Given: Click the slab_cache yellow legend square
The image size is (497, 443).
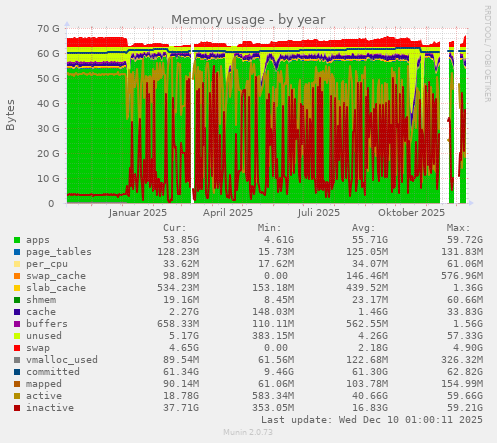Looking at the screenshot, I should click(x=17, y=288).
